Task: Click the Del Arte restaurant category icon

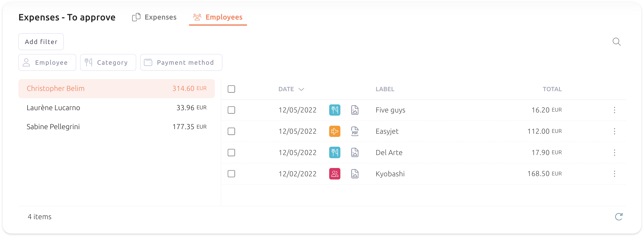Action: pyautogui.click(x=335, y=152)
